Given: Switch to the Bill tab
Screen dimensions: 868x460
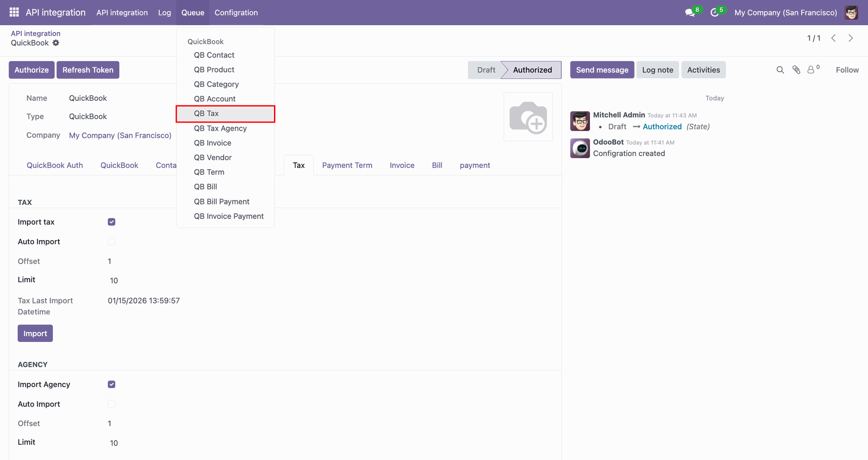Looking at the screenshot, I should click(x=437, y=165).
